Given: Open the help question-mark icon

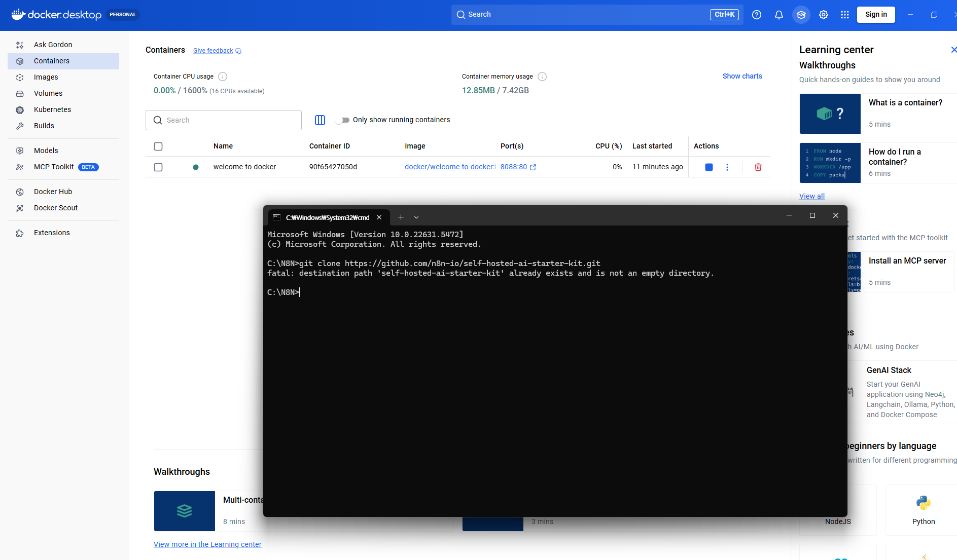Looking at the screenshot, I should [757, 15].
